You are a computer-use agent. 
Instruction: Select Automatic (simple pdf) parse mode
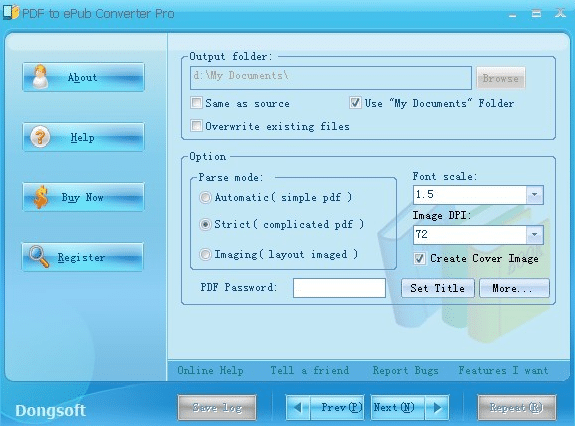[x=205, y=198]
